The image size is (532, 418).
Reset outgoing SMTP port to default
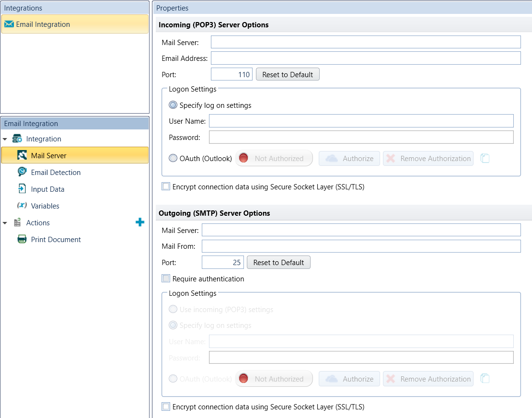click(x=278, y=262)
